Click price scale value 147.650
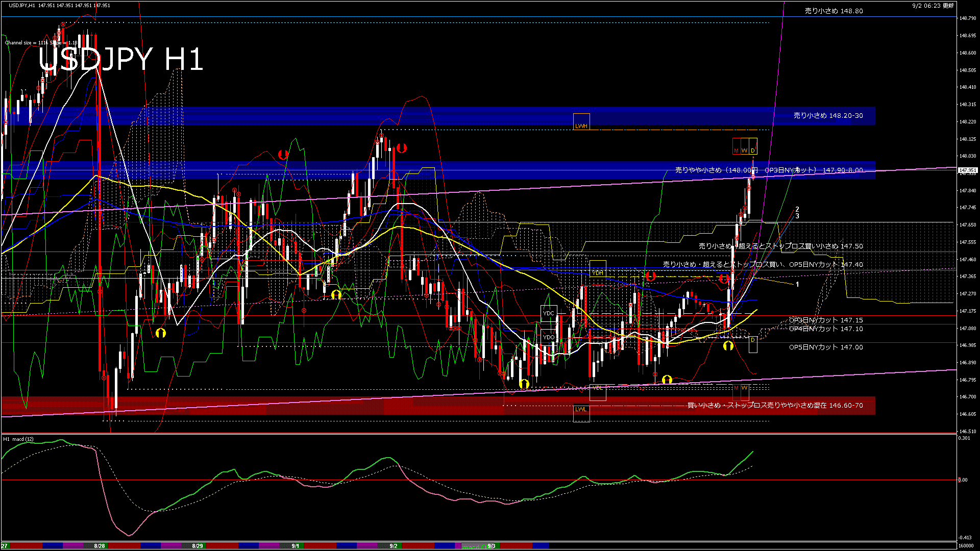Image resolution: width=980 pixels, height=551 pixels. 968,225
